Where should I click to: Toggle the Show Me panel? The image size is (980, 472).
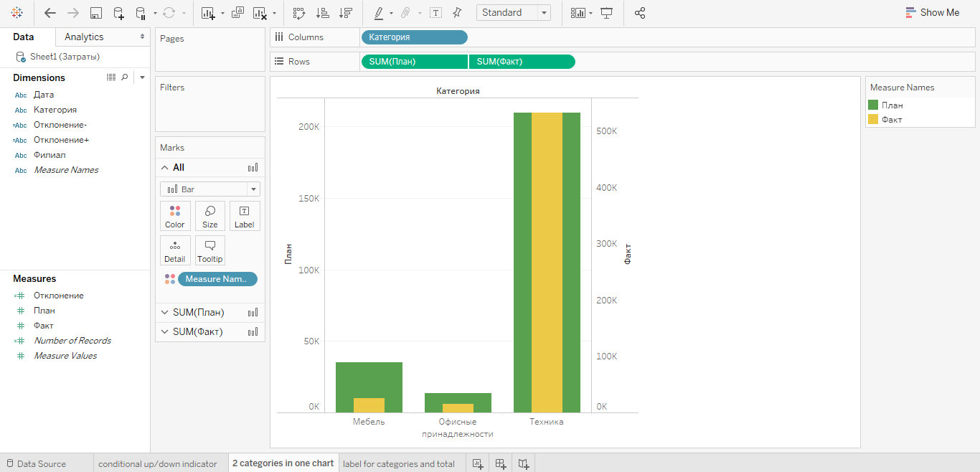pos(932,12)
